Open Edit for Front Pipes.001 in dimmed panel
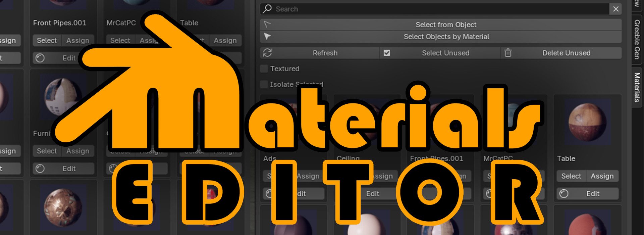The height and width of the screenshot is (235, 644). pyautogui.click(x=63, y=58)
